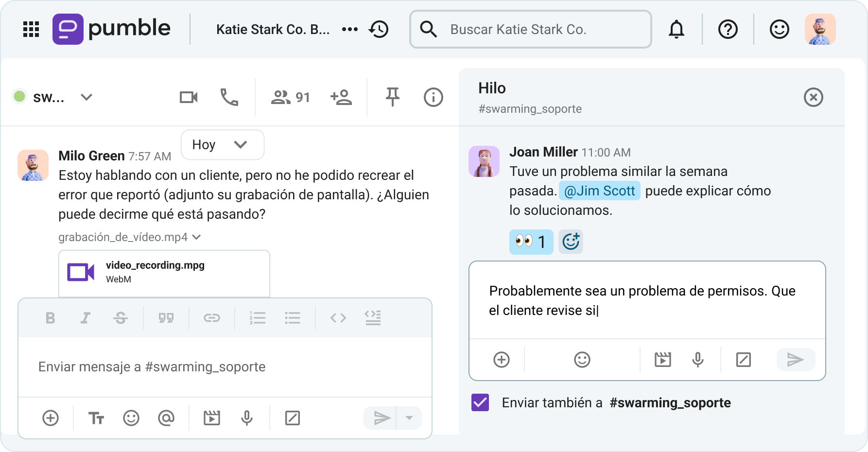Start an audio call from the channel header

point(229,97)
